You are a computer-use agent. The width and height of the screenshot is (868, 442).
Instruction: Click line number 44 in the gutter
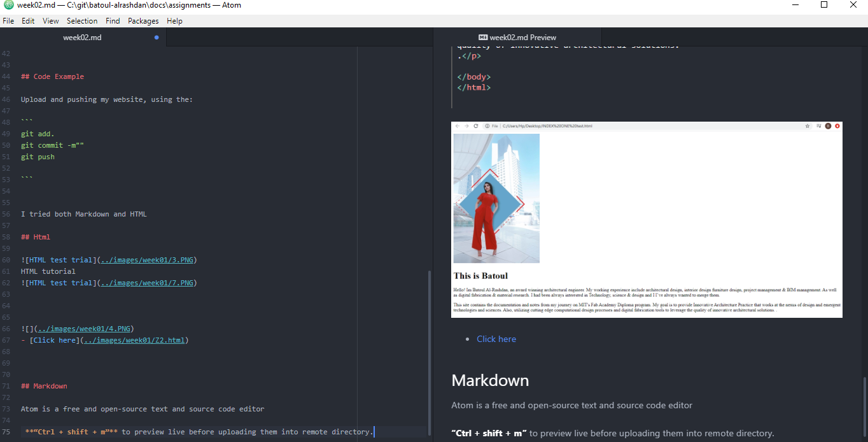pos(6,76)
